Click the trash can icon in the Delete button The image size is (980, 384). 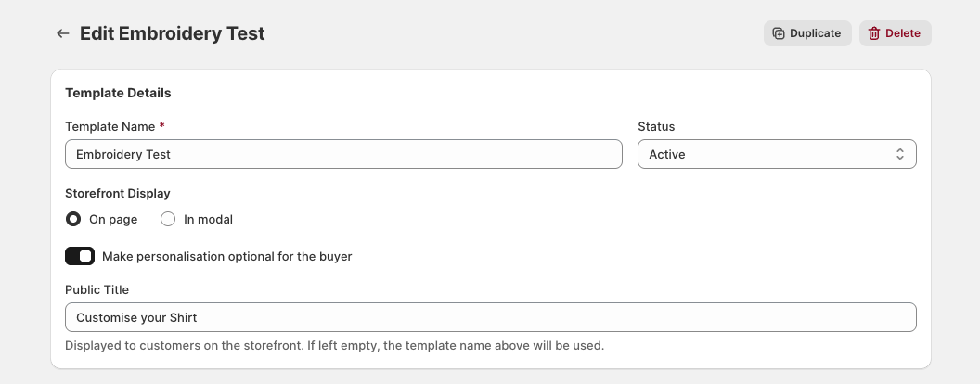(x=874, y=33)
